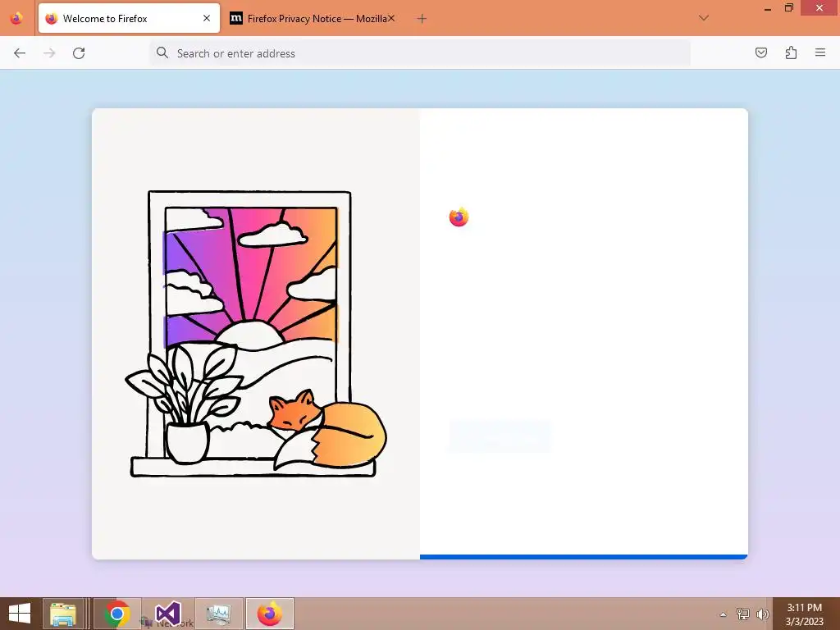Image resolution: width=840 pixels, height=630 pixels.
Task: Switch to the Welcome to Firefox tab
Action: pos(129,18)
